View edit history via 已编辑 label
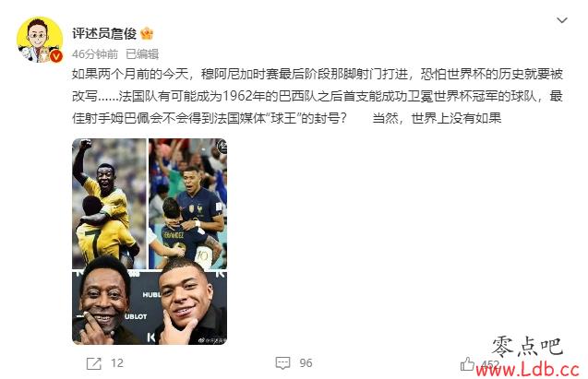 click(142, 54)
